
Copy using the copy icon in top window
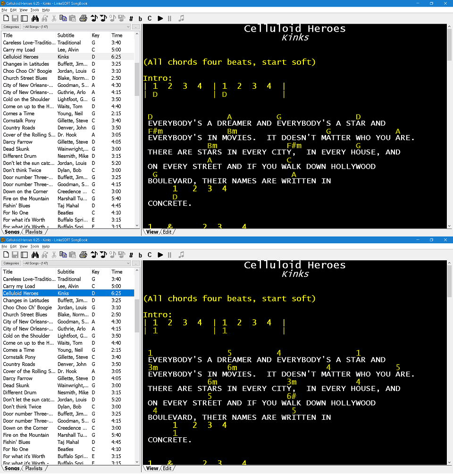[x=63, y=18]
